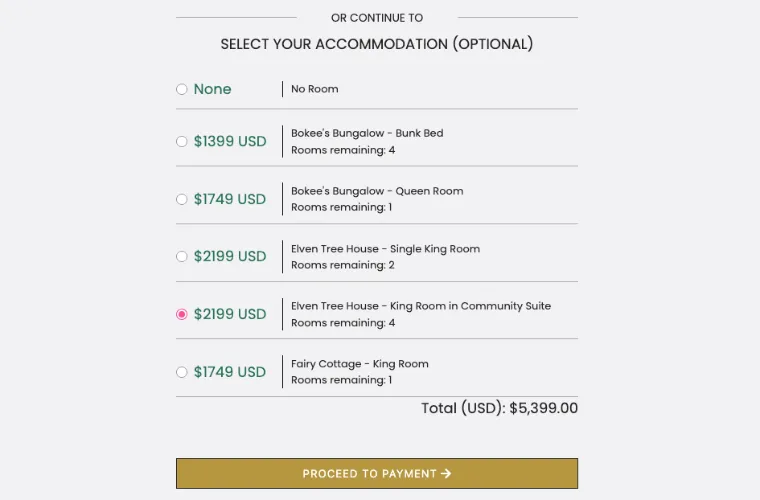
Task: Click 'Elven Tree House - Single King Room' text
Action: (385, 249)
